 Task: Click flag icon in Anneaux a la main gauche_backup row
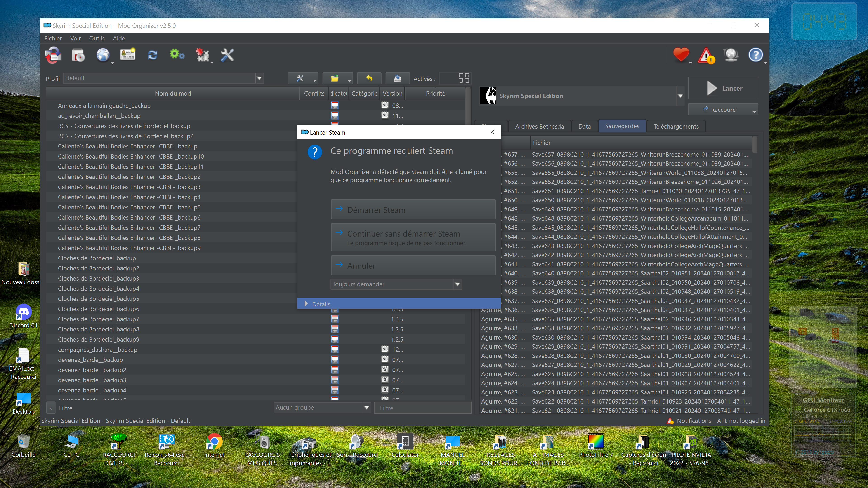(335, 106)
